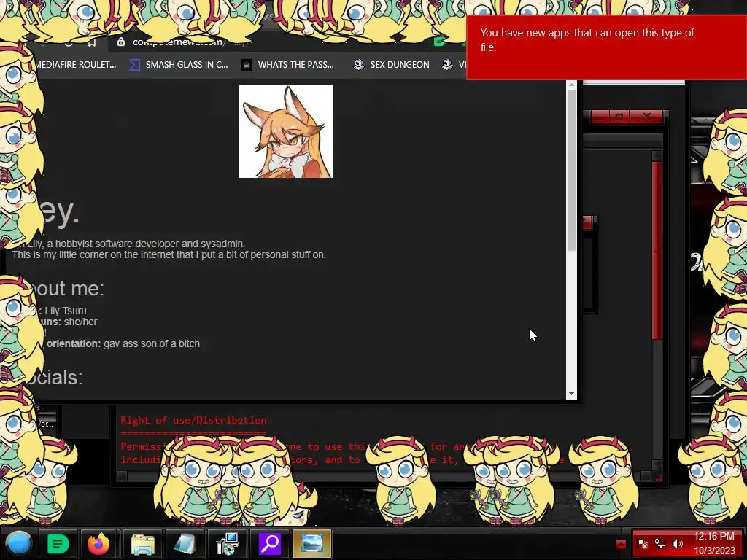Open the MEDIAFIRE ROULET... bookmark
Image resolution: width=747 pixels, height=560 pixels.
76,65
